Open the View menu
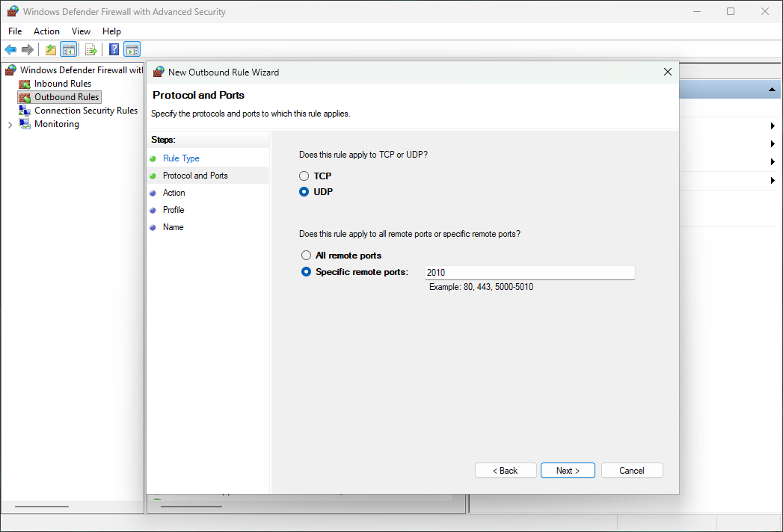This screenshot has height=532, width=783. coord(81,31)
